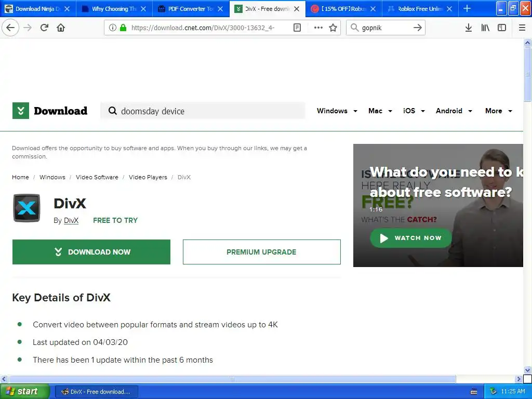Image resolution: width=532 pixels, height=399 pixels.
Task: Go back using the browser back arrow
Action: 10,28
